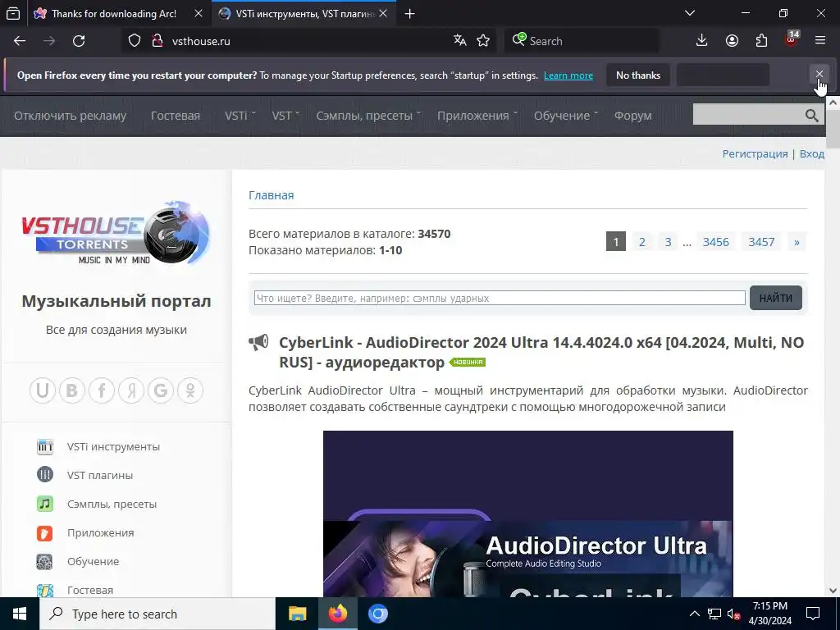840x630 pixels.
Task: Click the Facebook social login icon
Action: click(102, 390)
